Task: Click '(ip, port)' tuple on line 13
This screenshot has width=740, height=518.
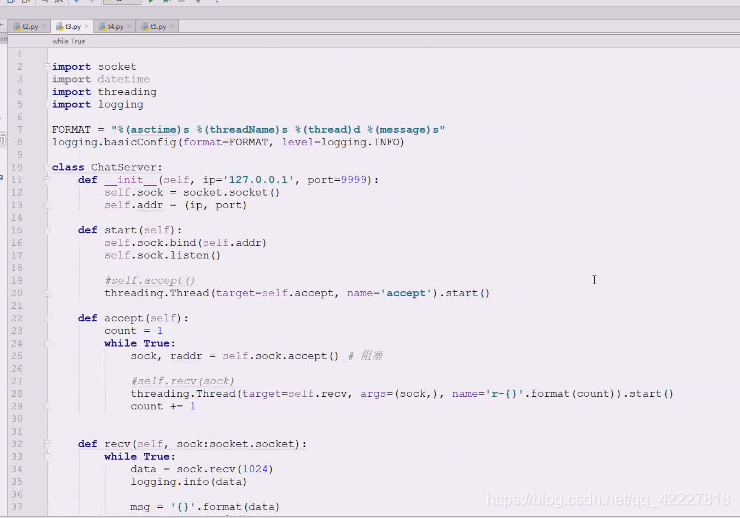Action: point(215,205)
